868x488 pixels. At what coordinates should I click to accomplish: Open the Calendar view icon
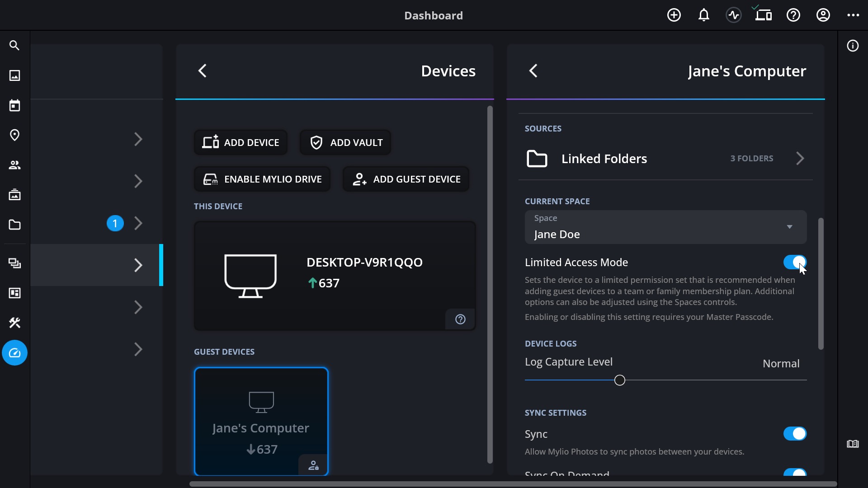coord(14,105)
